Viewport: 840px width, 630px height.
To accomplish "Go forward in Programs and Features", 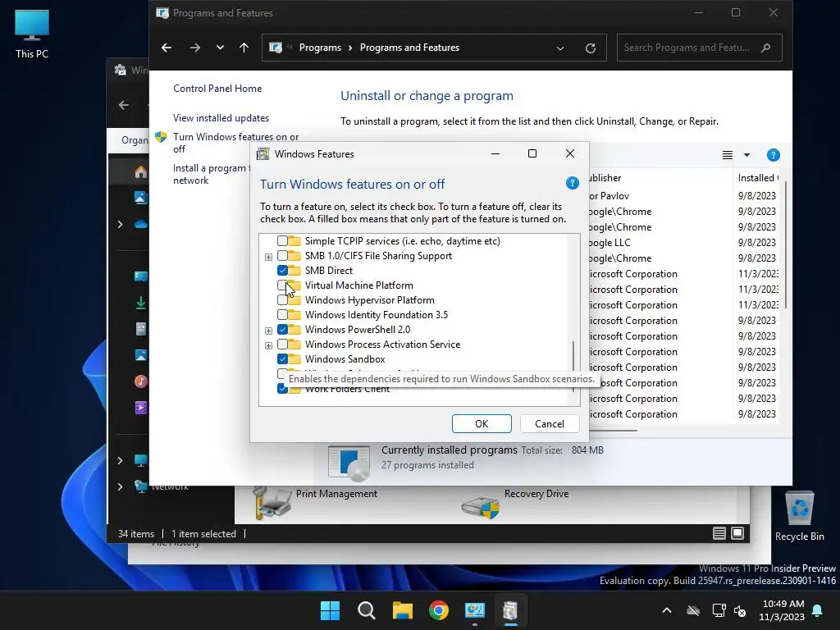I will (195, 48).
